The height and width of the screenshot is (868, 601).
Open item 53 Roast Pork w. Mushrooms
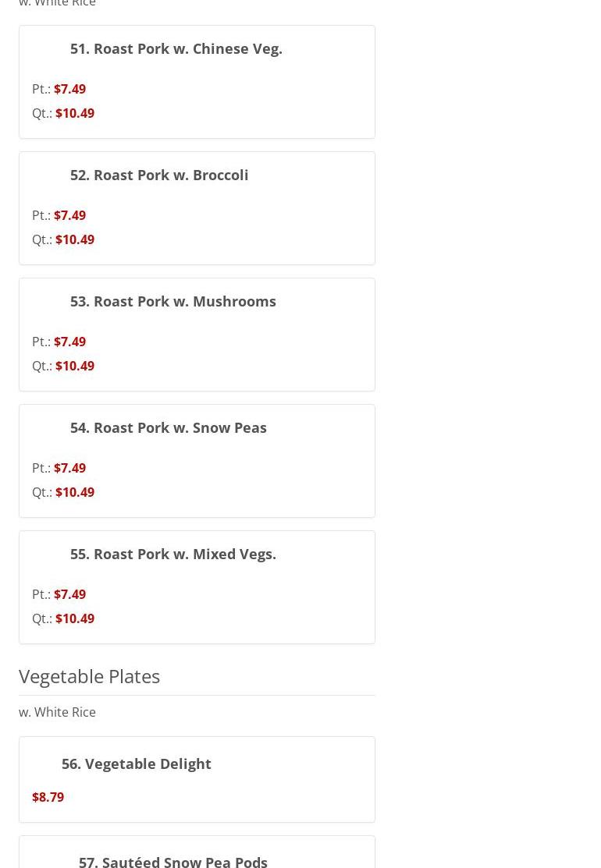coord(172,301)
